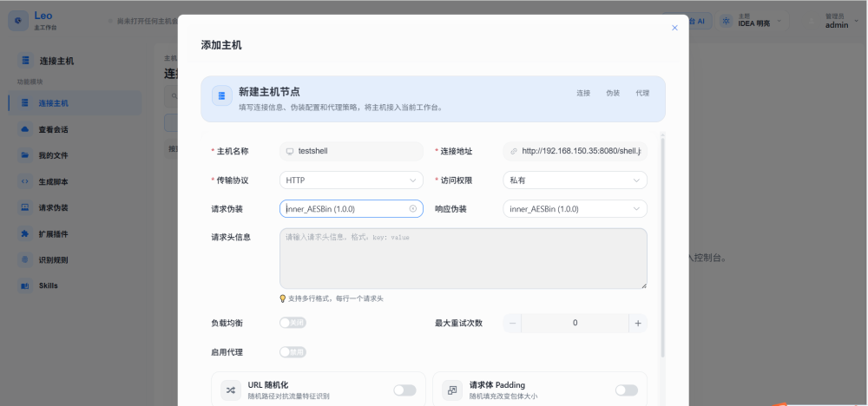Click the 主机名称 input field
This screenshot has width=868, height=406.
pos(352,151)
